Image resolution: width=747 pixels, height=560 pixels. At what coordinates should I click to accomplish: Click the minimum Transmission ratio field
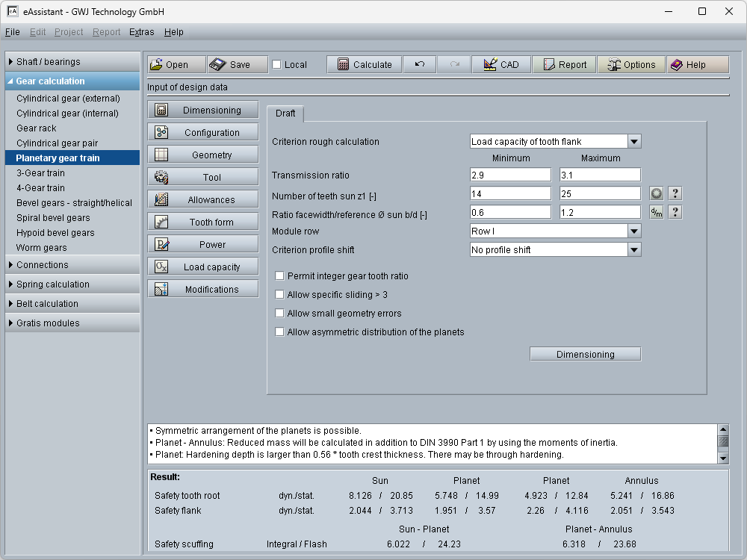(x=510, y=175)
